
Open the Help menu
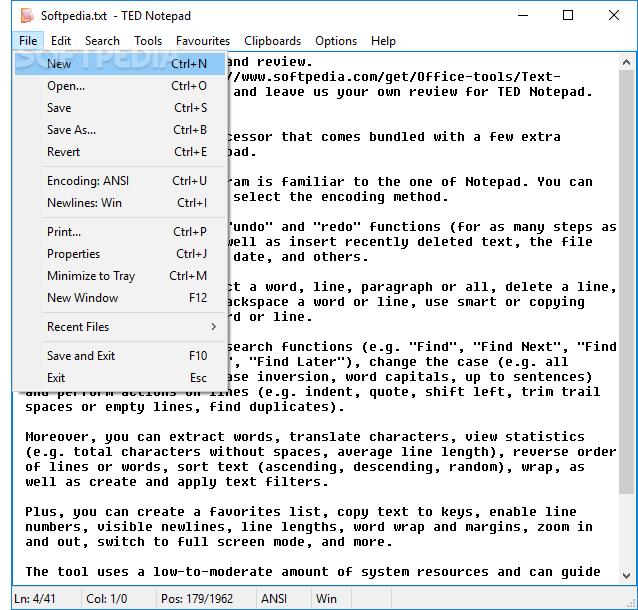pos(383,41)
